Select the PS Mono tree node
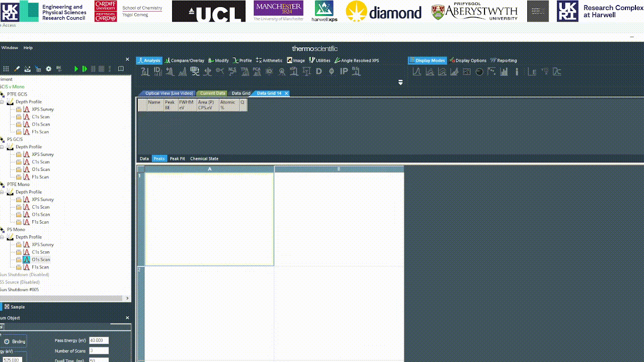The width and height of the screenshot is (644, 362). click(16, 230)
